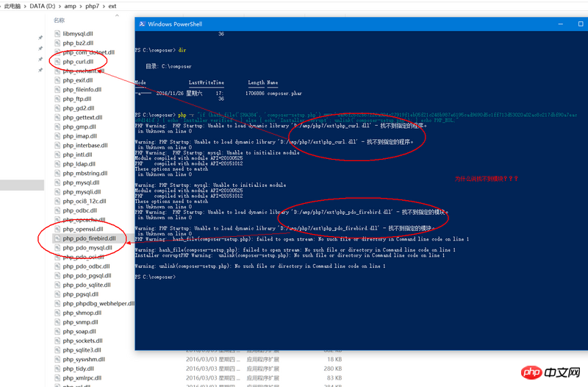The image size is (588, 387).
Task: Expand chevron after DATA (D:) breadcrumb
Action: (60, 6)
